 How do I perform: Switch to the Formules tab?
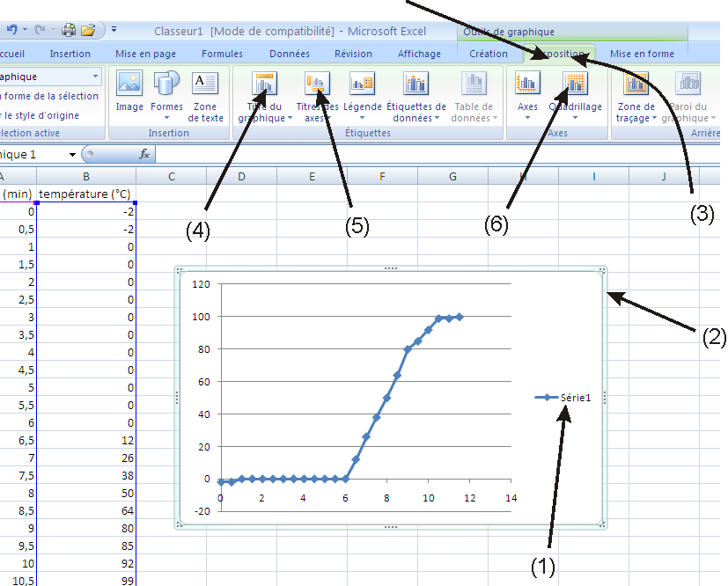pos(222,54)
